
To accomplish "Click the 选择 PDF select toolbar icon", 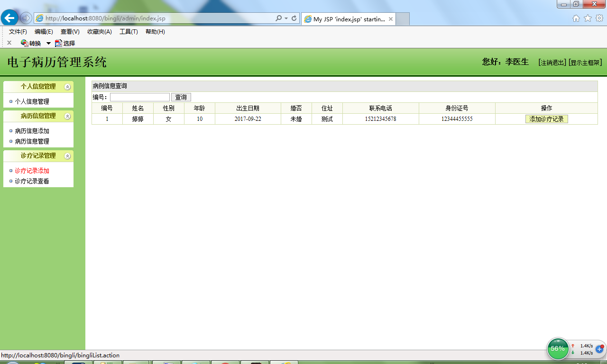I will pos(64,43).
